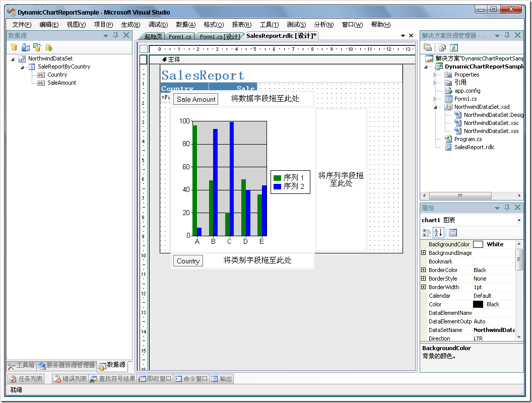Click the NorthwindDataSet.xsd file icon

(x=448, y=107)
